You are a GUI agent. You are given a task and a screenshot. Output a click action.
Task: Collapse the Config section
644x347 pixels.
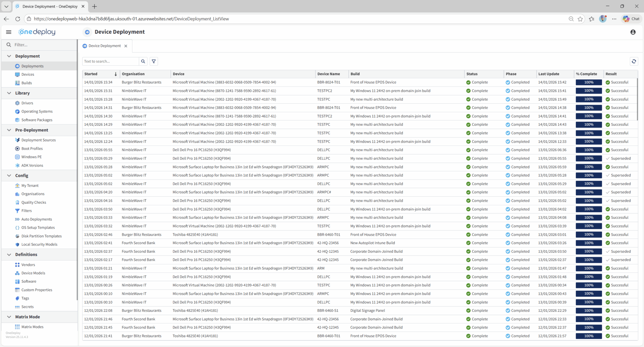[x=9, y=176]
